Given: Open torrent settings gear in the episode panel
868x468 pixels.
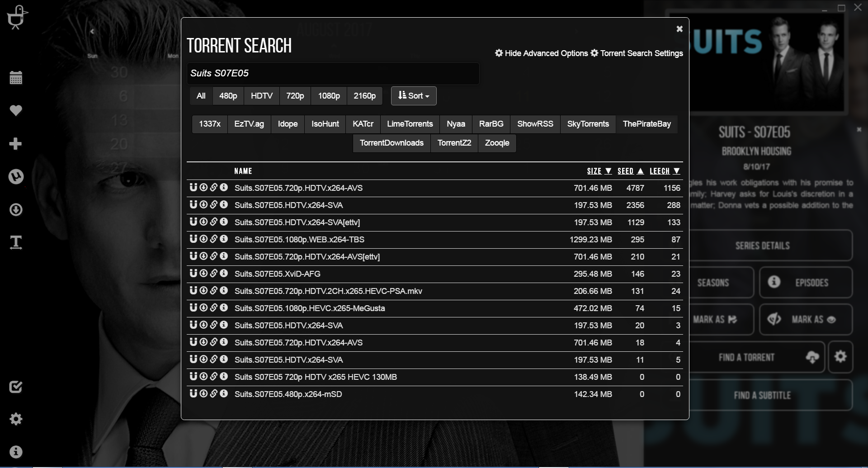Looking at the screenshot, I should pyautogui.click(x=840, y=357).
